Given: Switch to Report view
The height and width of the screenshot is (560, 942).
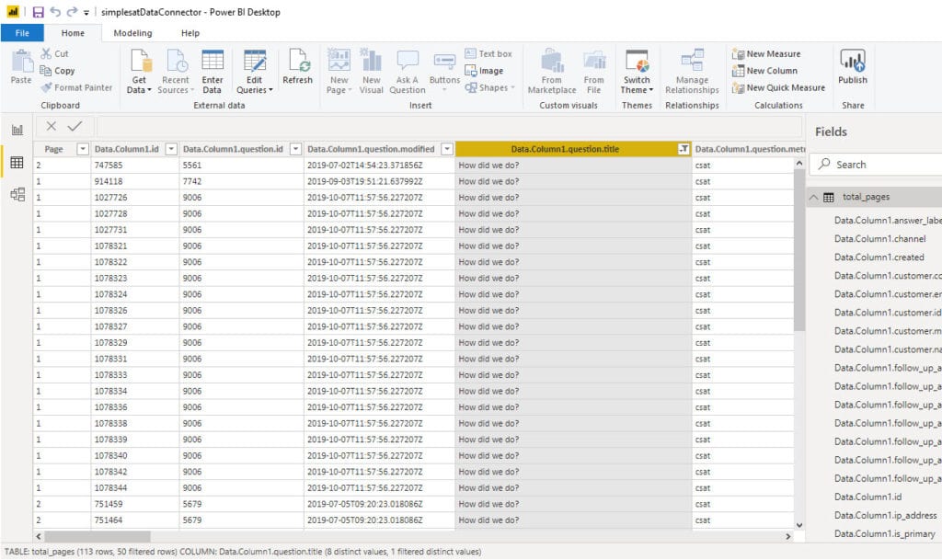Looking at the screenshot, I should 17,130.
